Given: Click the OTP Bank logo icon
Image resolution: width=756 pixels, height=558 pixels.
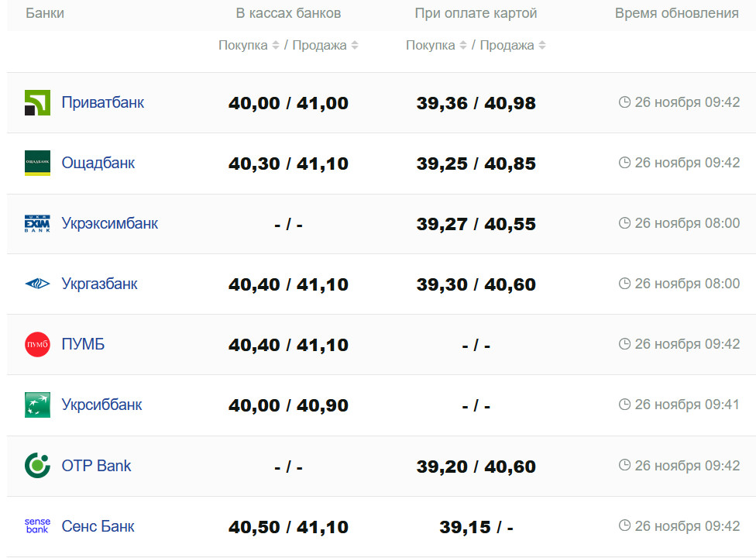Looking at the screenshot, I should click(37, 466).
